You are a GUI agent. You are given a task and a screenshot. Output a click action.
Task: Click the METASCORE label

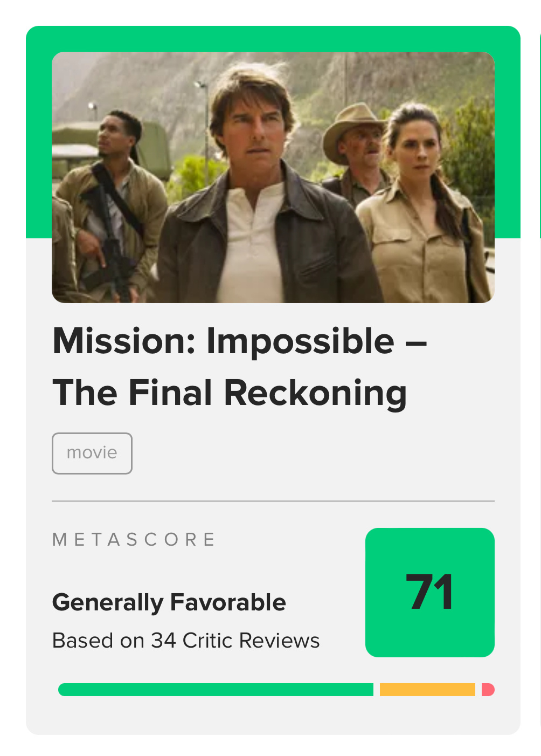click(x=134, y=539)
